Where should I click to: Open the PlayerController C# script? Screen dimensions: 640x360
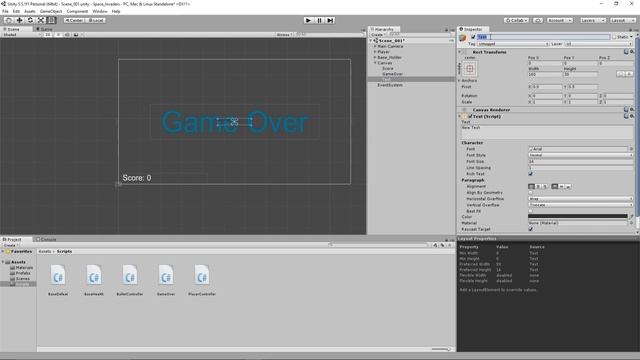(202, 279)
